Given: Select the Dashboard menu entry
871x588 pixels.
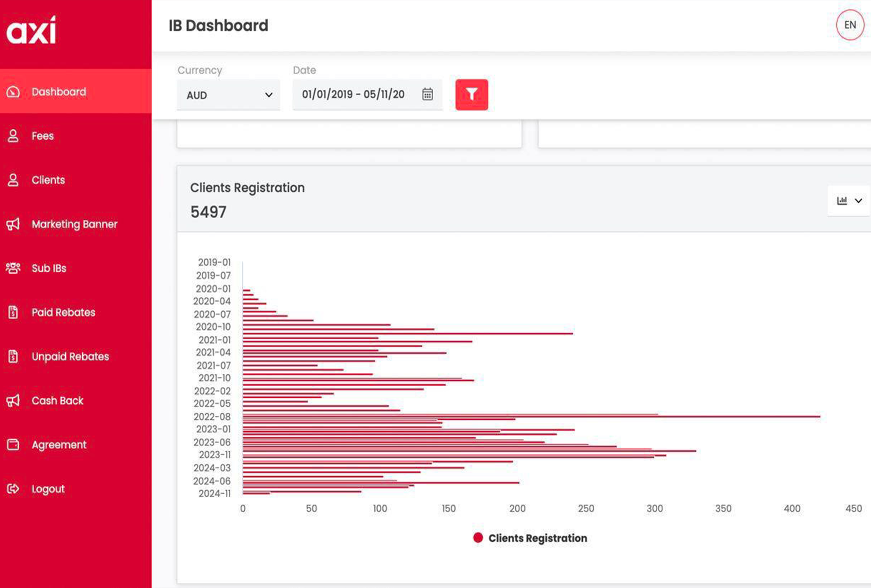Looking at the screenshot, I should 59,92.
